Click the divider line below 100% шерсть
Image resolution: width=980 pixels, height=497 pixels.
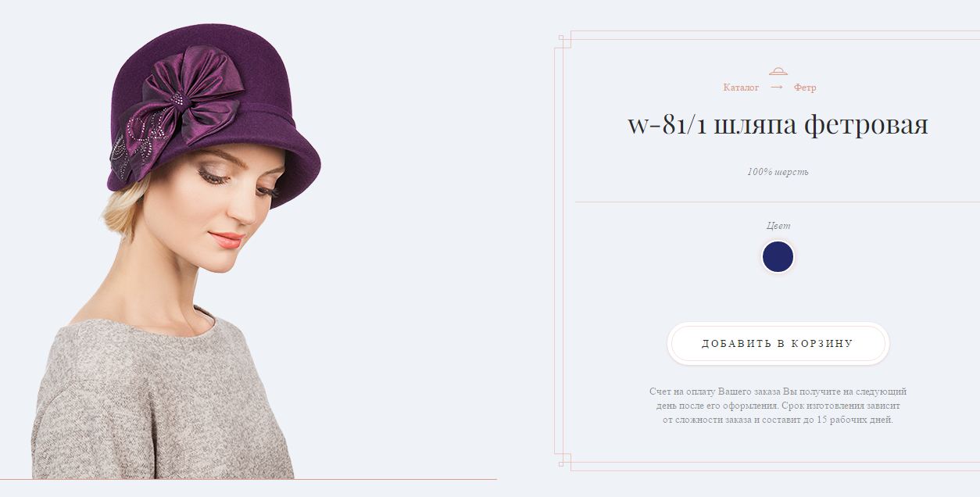778,202
